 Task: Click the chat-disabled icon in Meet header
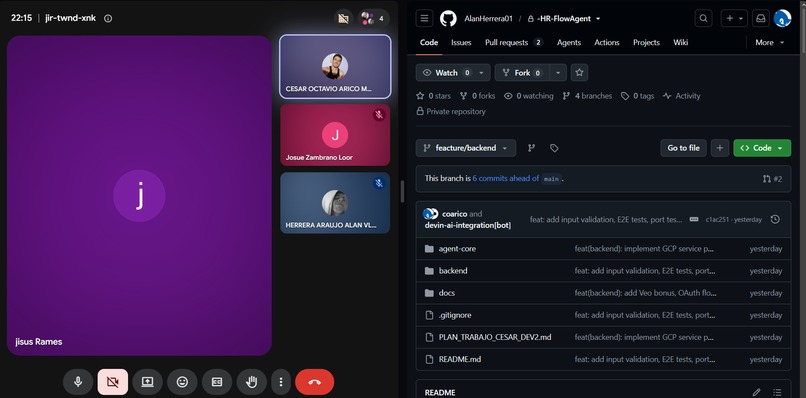(x=343, y=19)
